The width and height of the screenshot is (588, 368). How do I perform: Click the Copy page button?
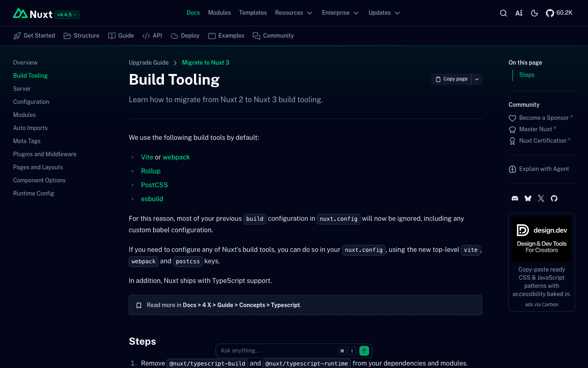pyautogui.click(x=452, y=79)
